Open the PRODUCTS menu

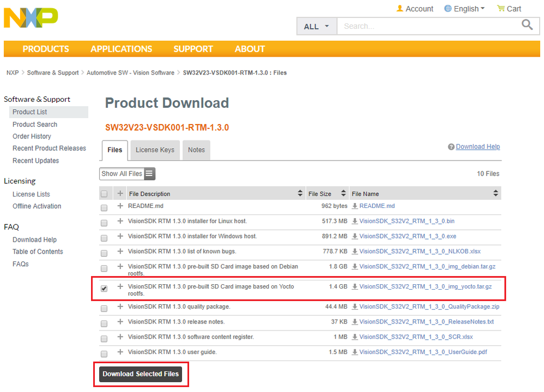click(46, 49)
